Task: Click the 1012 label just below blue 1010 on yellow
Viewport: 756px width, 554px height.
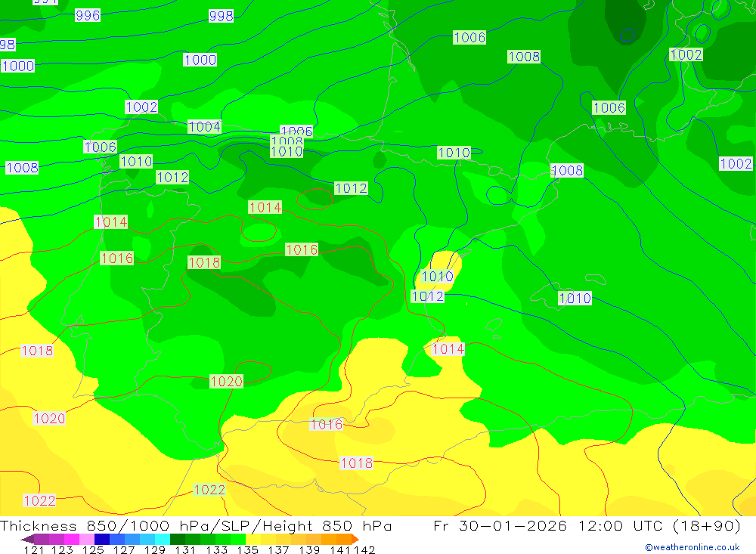Action: click(428, 296)
